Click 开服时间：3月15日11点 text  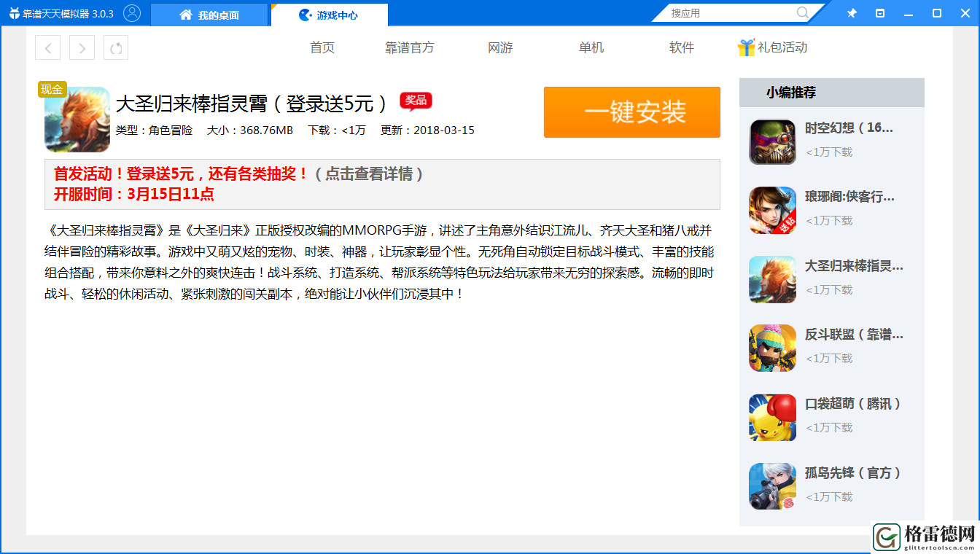coord(134,195)
